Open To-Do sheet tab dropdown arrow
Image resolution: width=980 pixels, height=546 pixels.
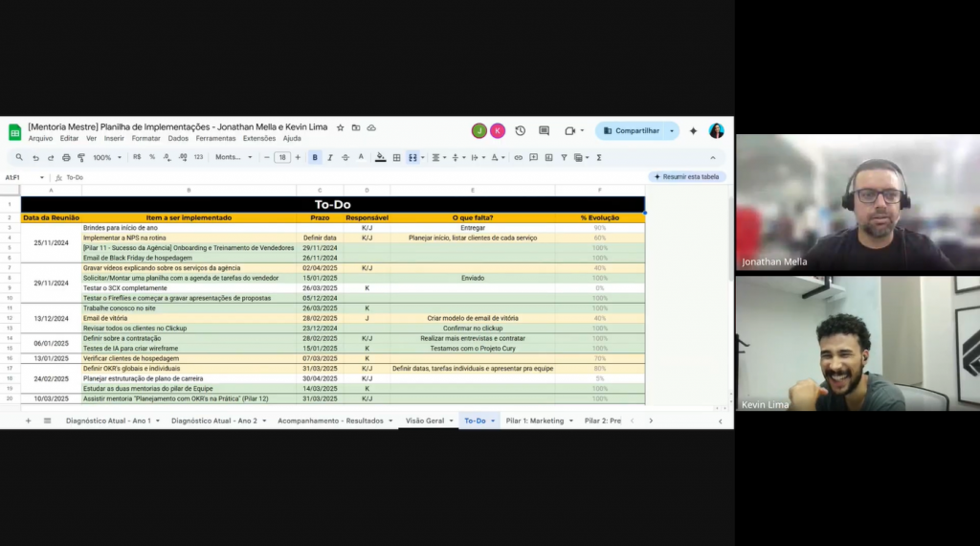click(x=494, y=421)
